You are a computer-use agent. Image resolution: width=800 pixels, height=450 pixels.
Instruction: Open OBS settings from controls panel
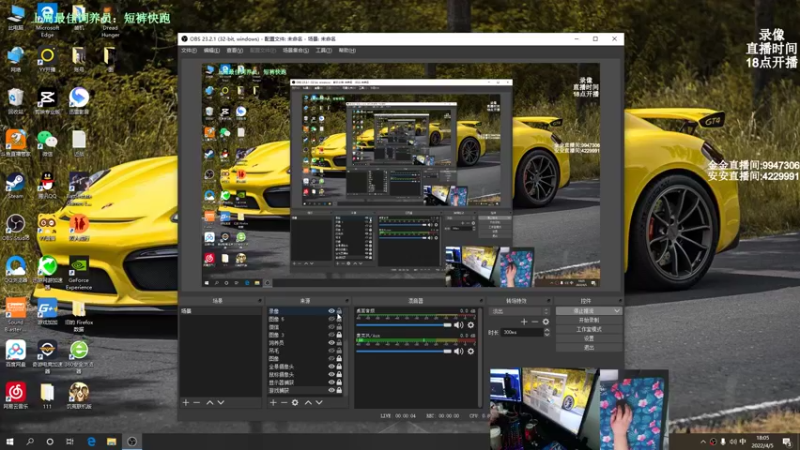click(x=588, y=338)
